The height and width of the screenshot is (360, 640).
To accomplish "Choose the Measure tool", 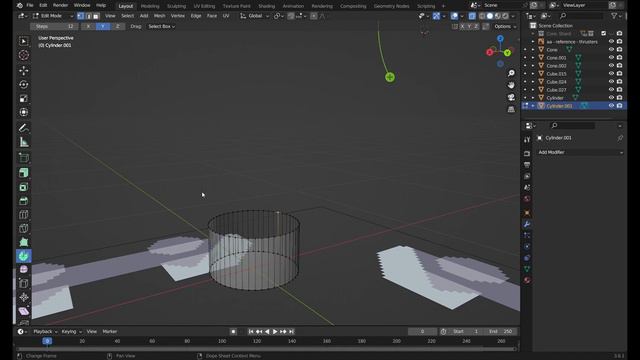I will point(24,142).
